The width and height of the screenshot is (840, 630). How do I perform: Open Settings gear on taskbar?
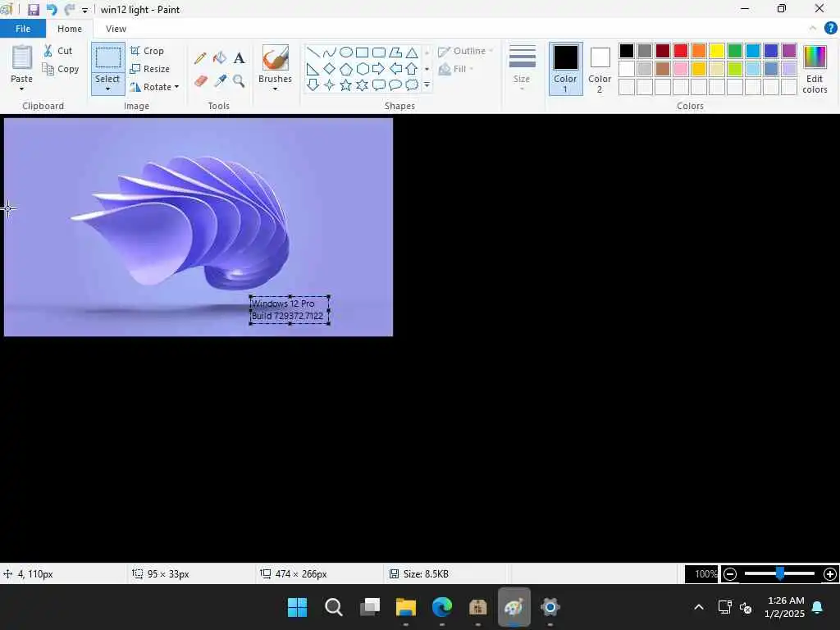coord(550,608)
